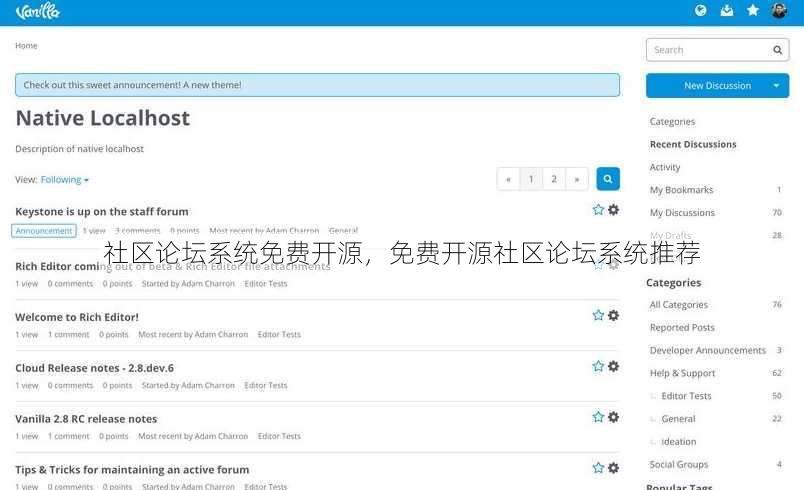Click the Vanilla logo in the header
This screenshot has width=804, height=490.
37,11
